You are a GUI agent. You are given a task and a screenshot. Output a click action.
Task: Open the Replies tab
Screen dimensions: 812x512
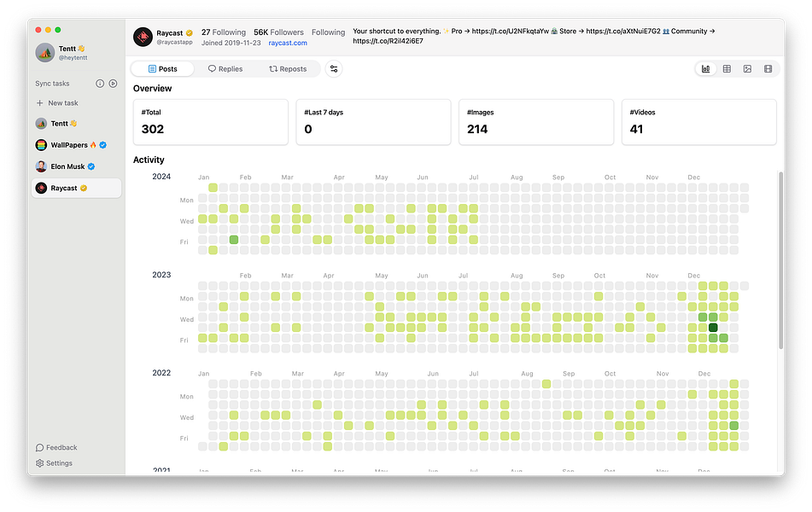225,69
